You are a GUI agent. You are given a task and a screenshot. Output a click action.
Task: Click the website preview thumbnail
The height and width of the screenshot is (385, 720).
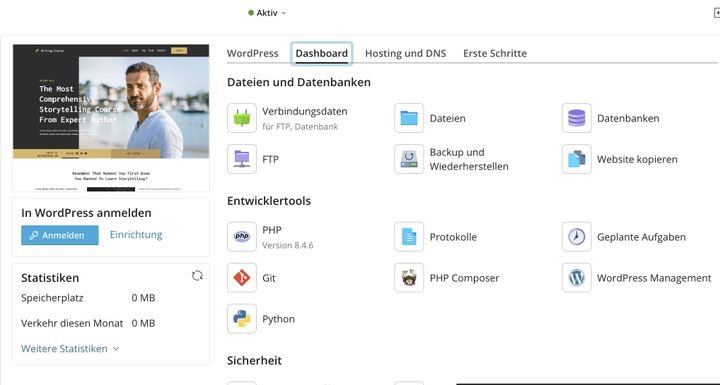pos(111,118)
